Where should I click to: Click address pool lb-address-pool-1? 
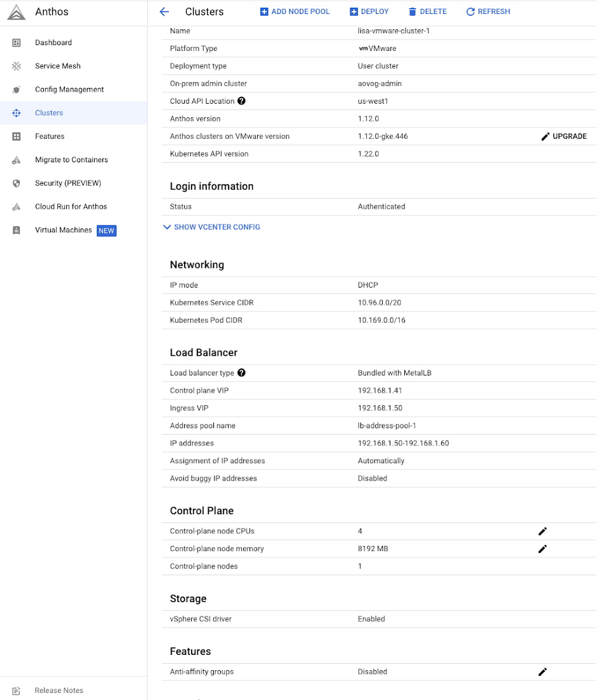point(387,426)
